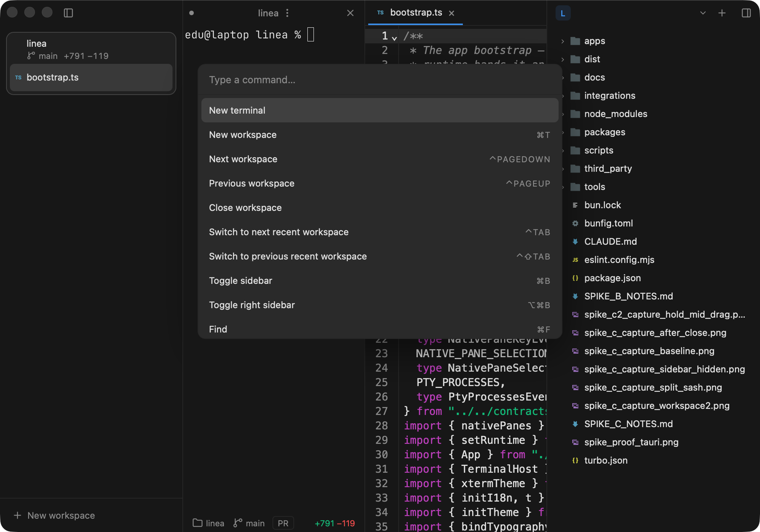Choose Close workspace command
The height and width of the screenshot is (532, 760).
click(380, 208)
